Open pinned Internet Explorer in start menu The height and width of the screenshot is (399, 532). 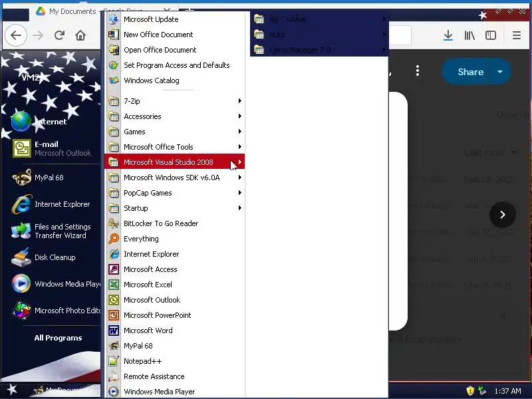pos(55,204)
